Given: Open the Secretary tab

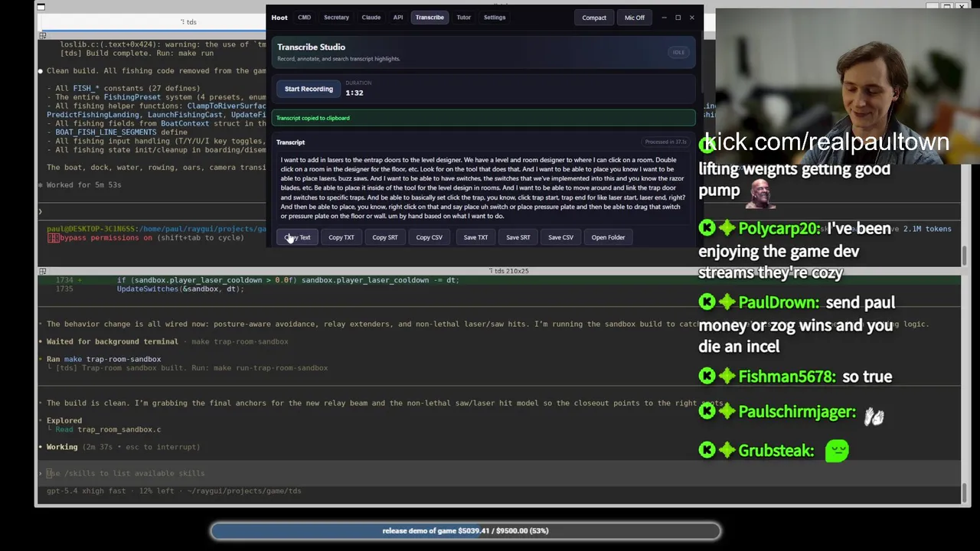Looking at the screenshot, I should (336, 18).
